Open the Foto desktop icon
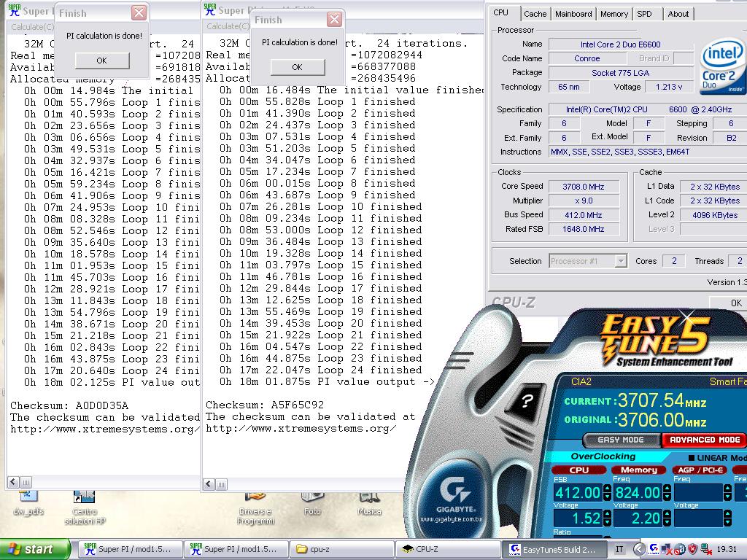Viewport: 747px width, 560px height. click(312, 504)
